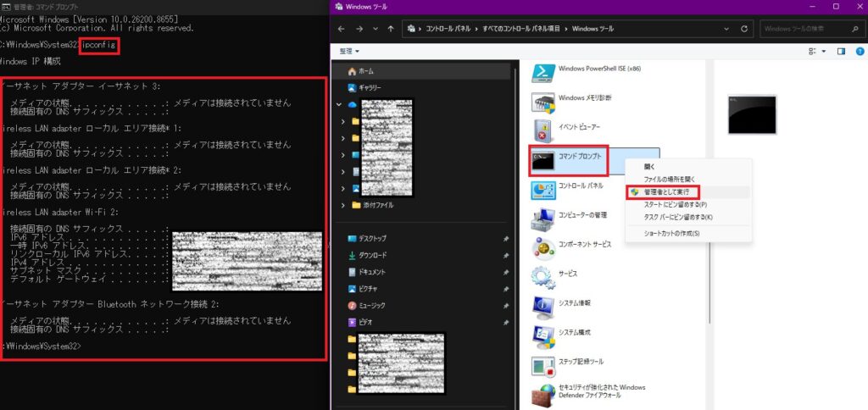Open the システム情報 icon
This screenshot has height=410, width=868.
(543, 307)
